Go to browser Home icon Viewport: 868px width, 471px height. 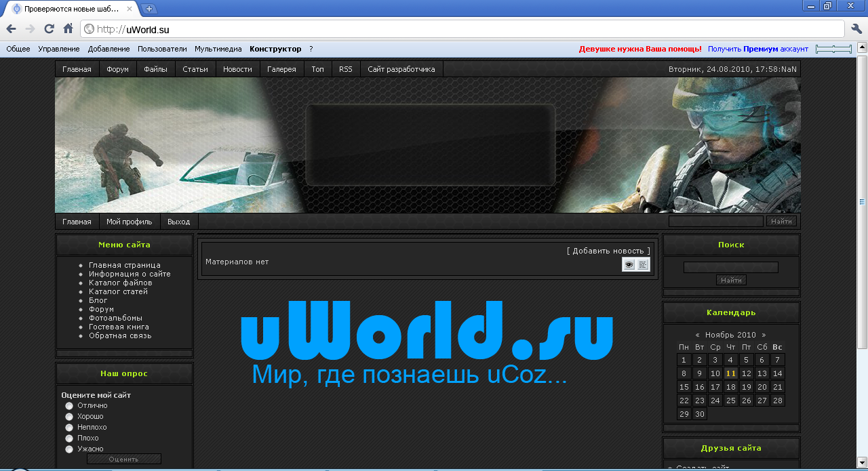pyautogui.click(x=68, y=28)
